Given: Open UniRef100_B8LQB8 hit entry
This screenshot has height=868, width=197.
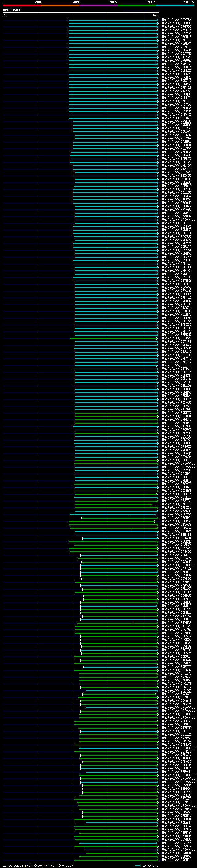Looking at the screenshot, I should [x=177, y=94].
